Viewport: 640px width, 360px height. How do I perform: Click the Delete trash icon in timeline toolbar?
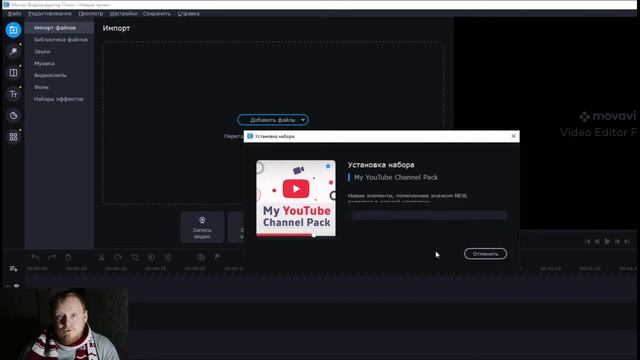point(68,257)
